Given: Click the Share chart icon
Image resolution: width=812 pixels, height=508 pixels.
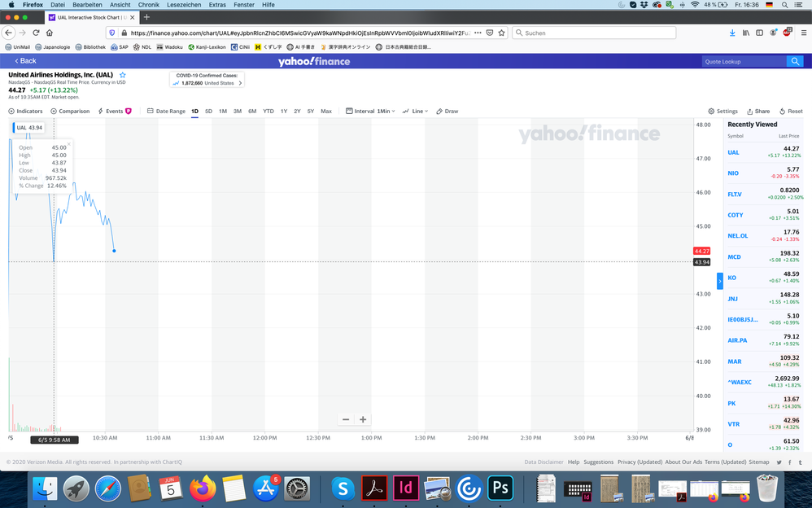Looking at the screenshot, I should click(757, 112).
